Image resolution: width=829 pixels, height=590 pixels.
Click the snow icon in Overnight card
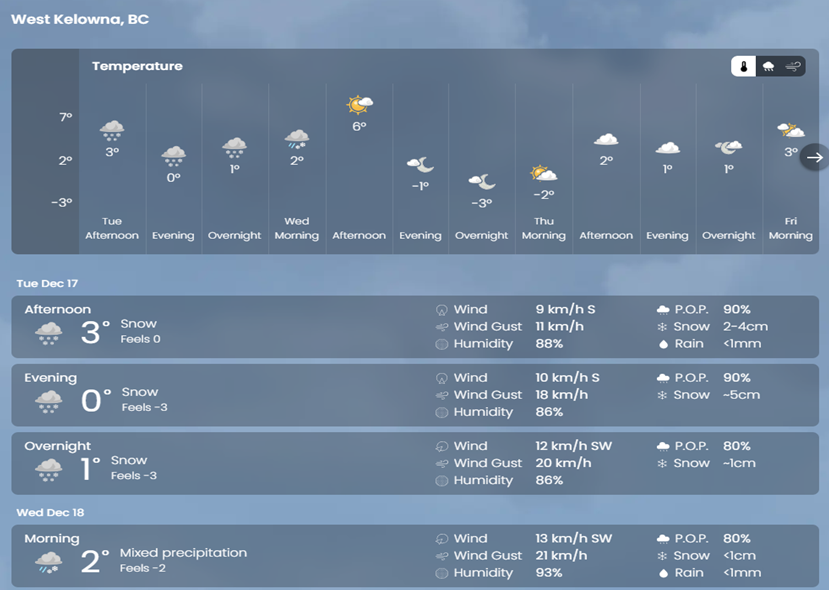49,469
